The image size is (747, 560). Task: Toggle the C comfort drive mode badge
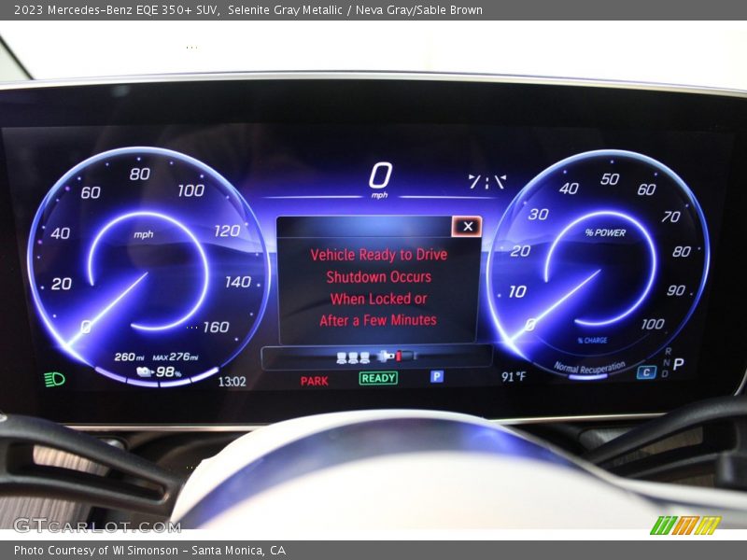point(647,371)
